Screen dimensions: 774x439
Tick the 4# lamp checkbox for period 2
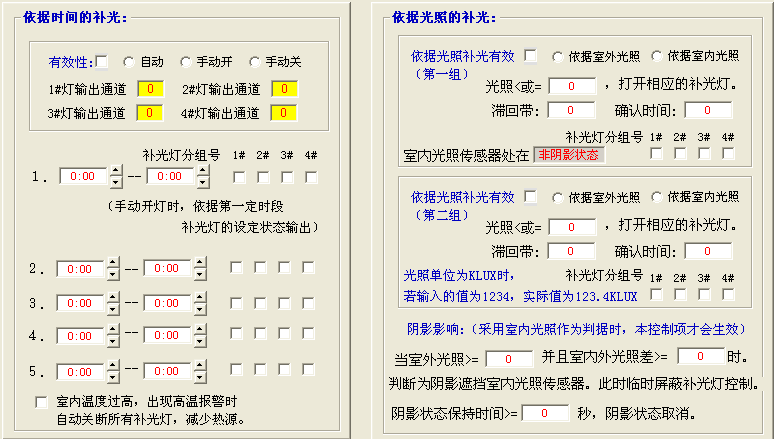point(309,268)
